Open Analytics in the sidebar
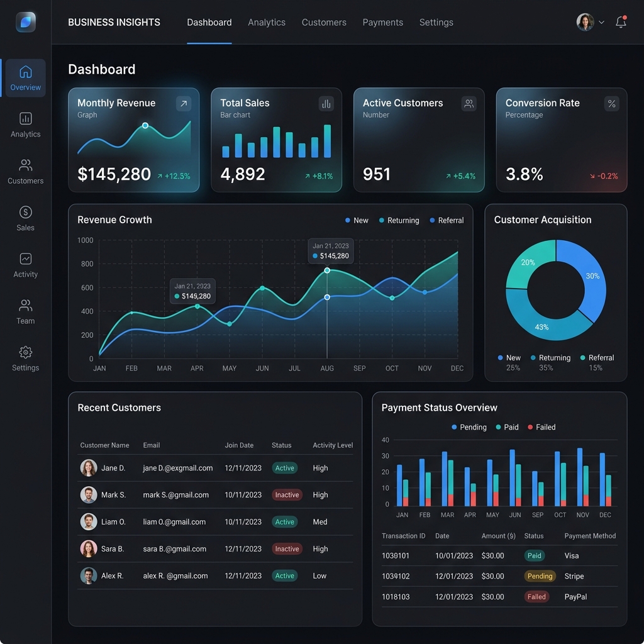 (x=25, y=125)
